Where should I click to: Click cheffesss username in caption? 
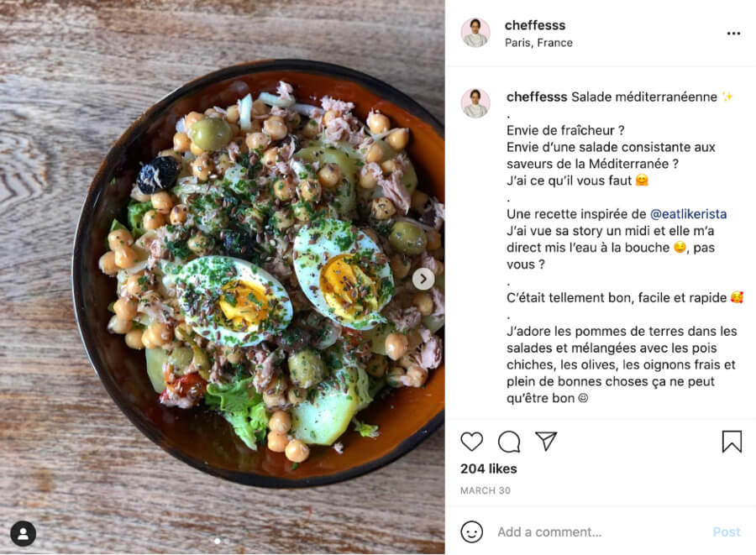537,97
